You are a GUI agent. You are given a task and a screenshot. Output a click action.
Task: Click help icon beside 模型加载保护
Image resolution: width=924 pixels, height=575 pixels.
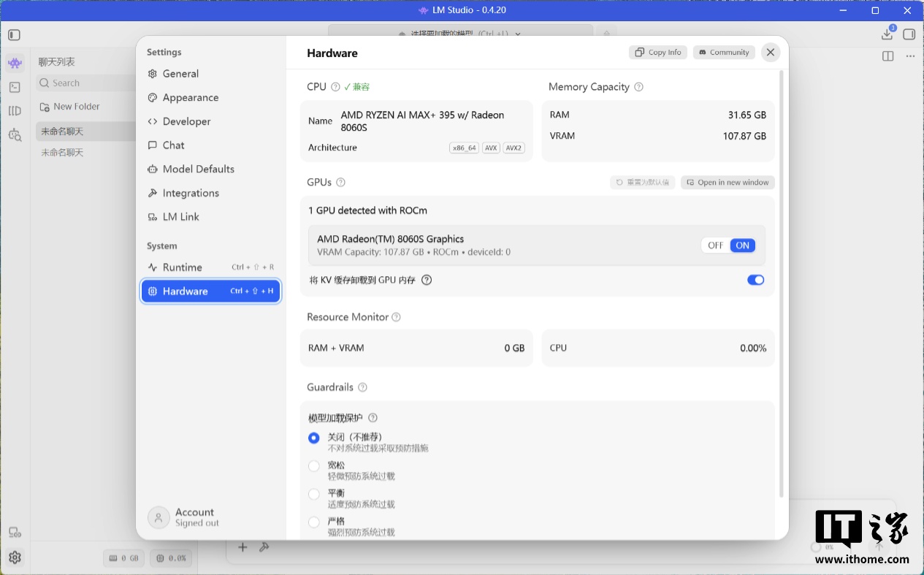tap(373, 418)
